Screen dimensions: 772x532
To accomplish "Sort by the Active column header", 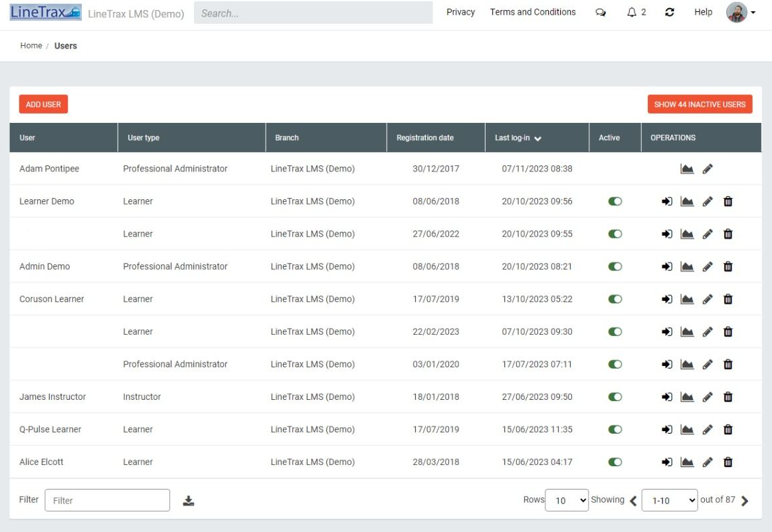I will tap(609, 137).
